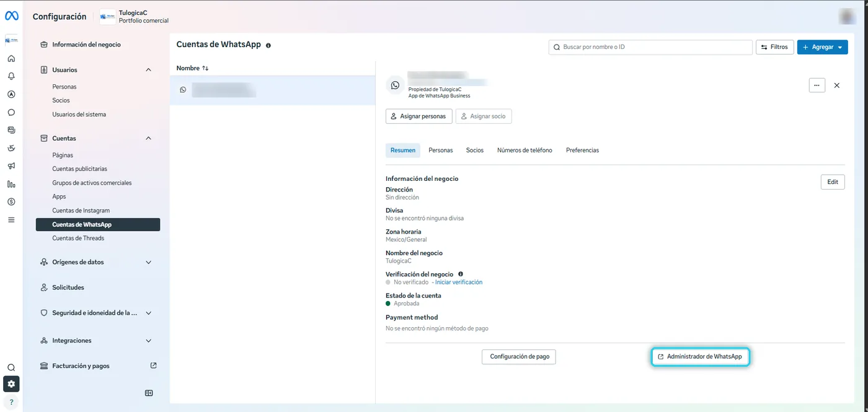Select the Resumen tab

point(403,151)
